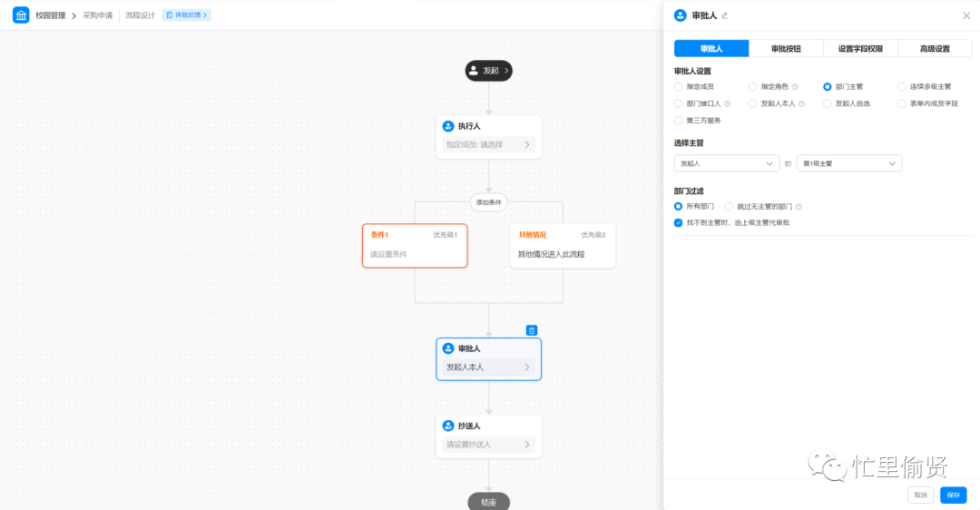Click the 保存 button
The width and height of the screenshot is (980, 510).
click(x=953, y=495)
